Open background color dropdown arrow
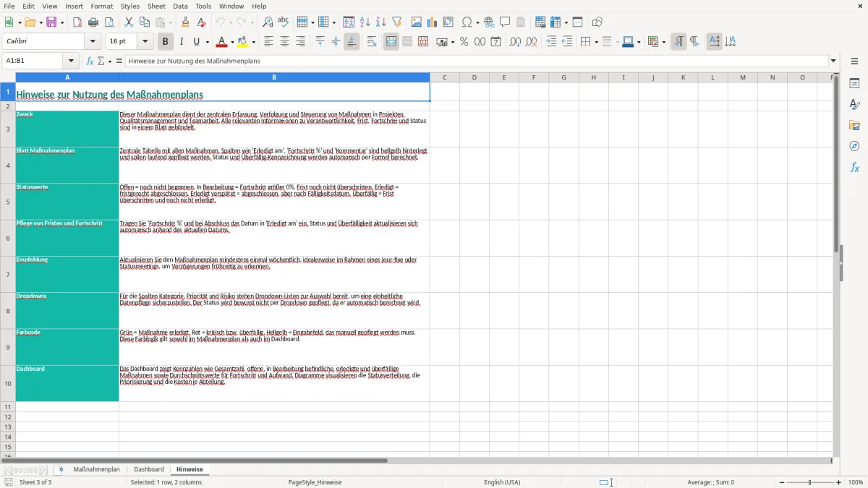The height and width of the screenshot is (488, 868). click(x=253, y=42)
